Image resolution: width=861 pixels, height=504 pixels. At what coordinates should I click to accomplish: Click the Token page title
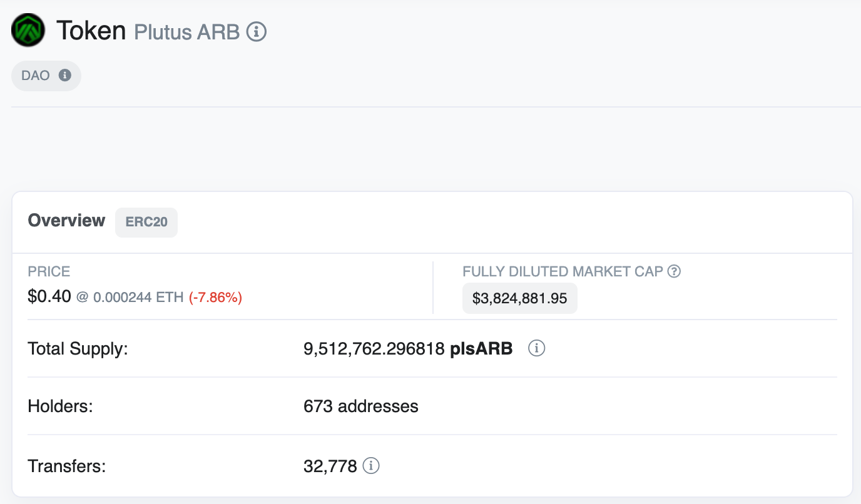click(91, 30)
